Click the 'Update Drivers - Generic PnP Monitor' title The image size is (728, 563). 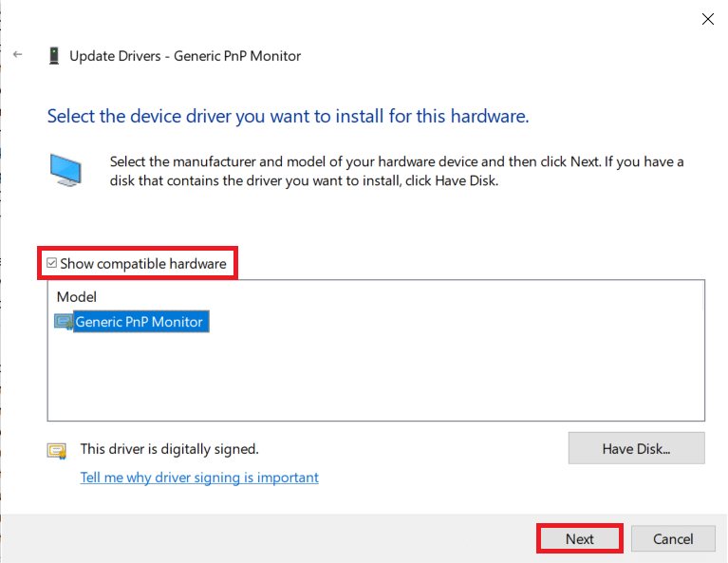tap(185, 56)
